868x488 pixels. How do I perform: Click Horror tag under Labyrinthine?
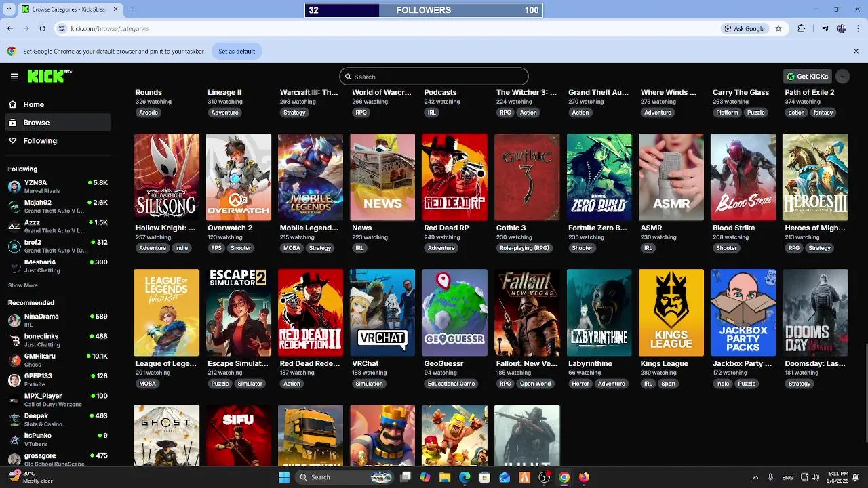click(580, 384)
